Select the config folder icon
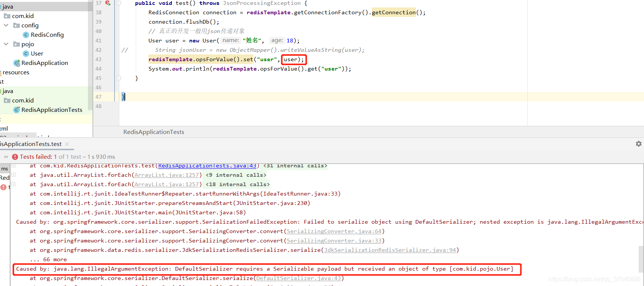 [x=17, y=26]
